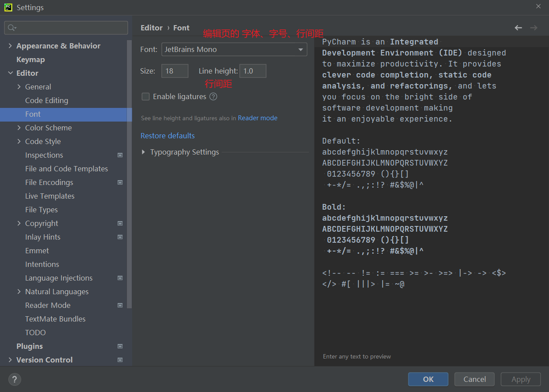The height and width of the screenshot is (392, 549).
Task: Click the font Size field
Action: (175, 71)
